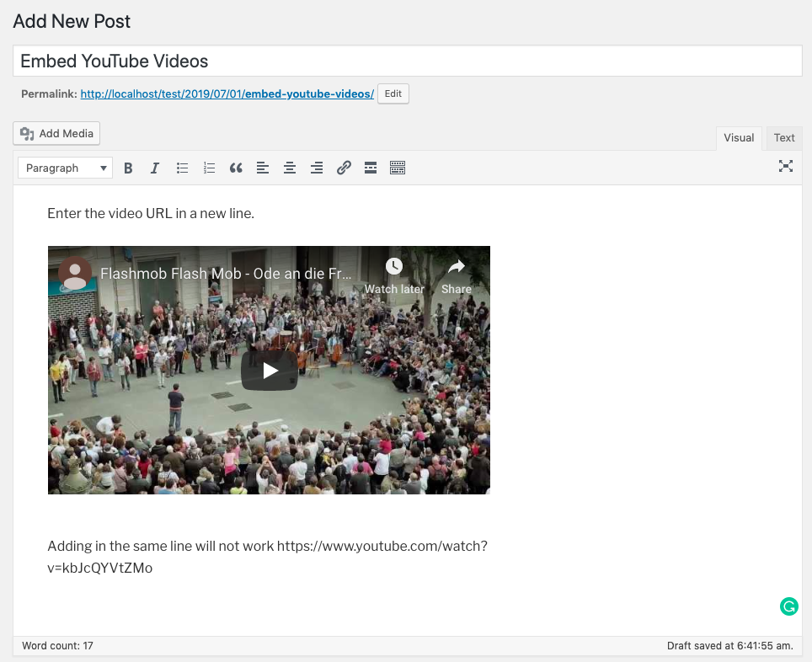Insert a bulleted list
Screen dimensions: 812x662
[182, 168]
